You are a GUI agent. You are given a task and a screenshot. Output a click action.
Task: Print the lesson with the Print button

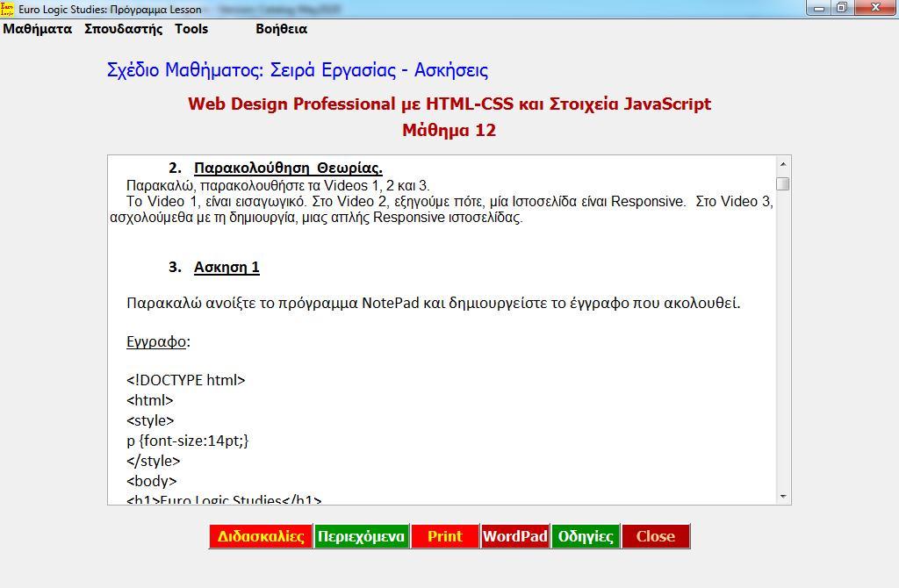(445, 536)
